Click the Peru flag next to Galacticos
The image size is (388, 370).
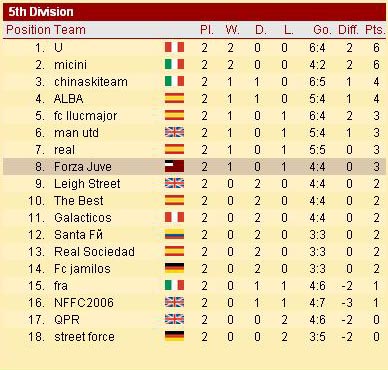point(174,217)
